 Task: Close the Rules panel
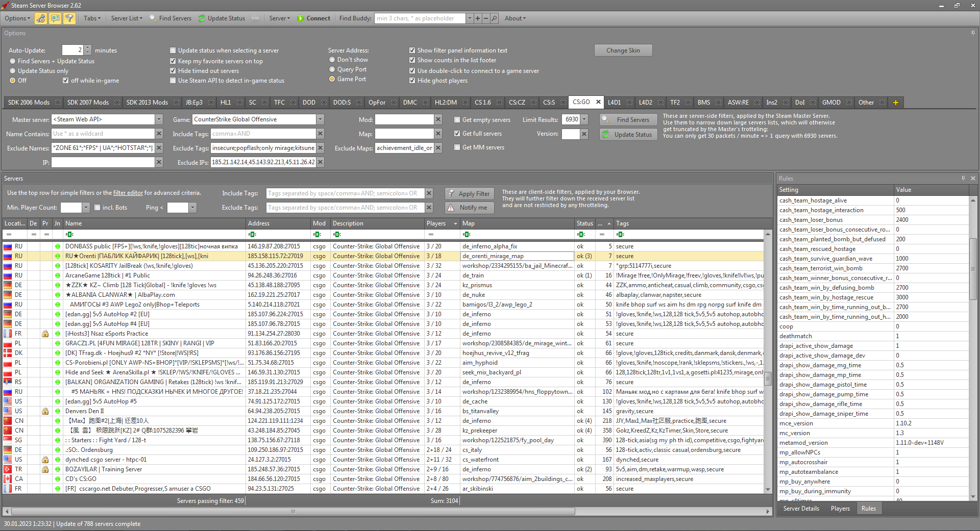point(973,179)
